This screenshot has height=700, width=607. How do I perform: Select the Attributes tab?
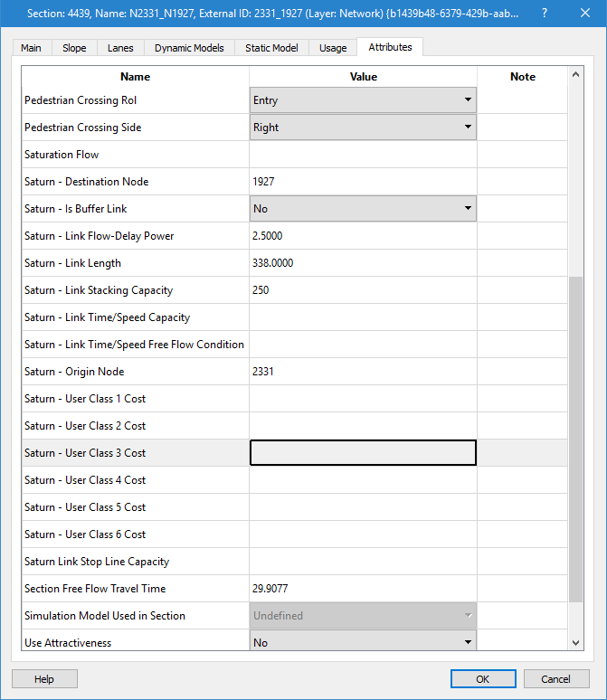390,47
